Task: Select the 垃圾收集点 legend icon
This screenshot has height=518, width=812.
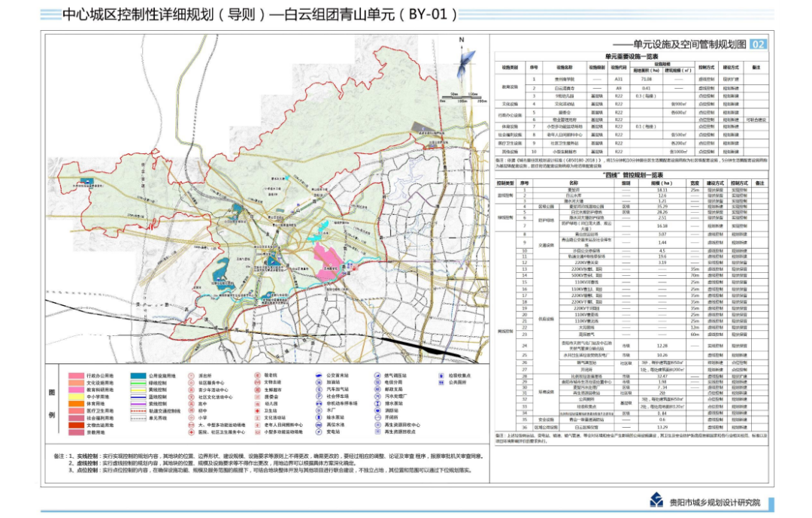Action: click(x=441, y=376)
